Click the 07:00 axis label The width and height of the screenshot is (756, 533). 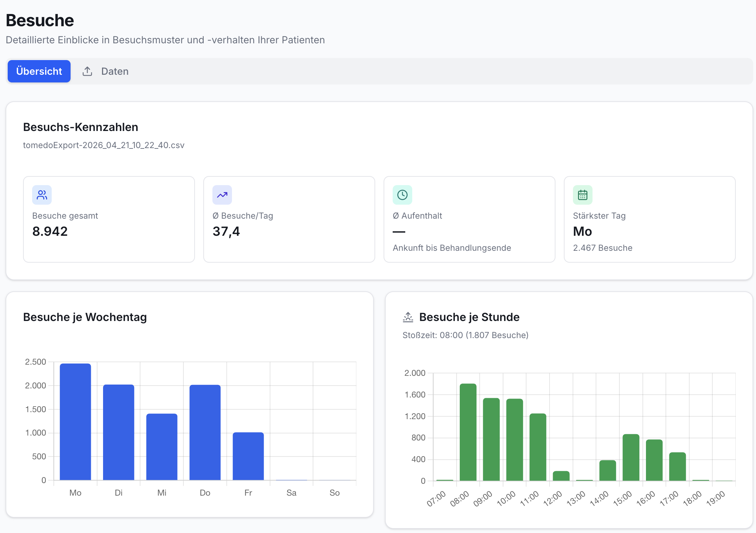(436, 498)
